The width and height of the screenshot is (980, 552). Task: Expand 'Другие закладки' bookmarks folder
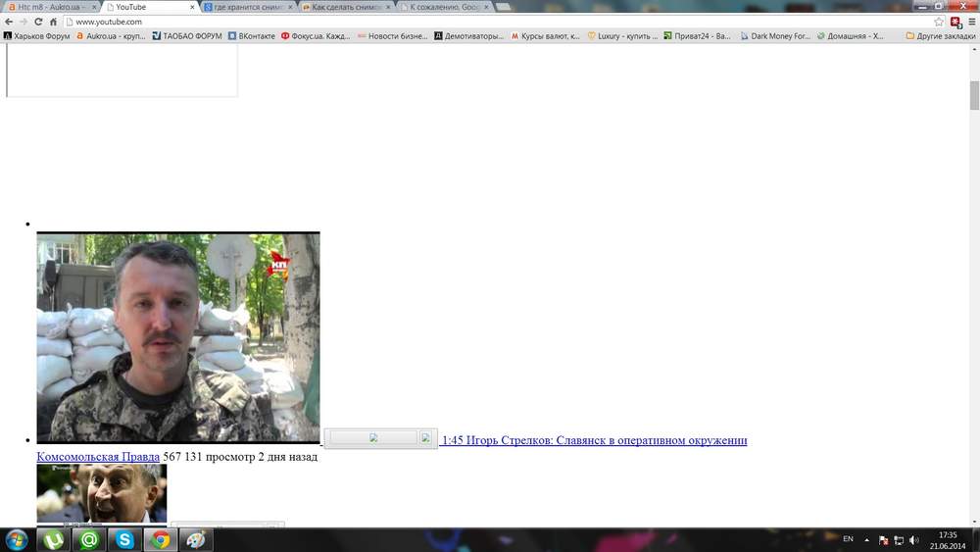pos(941,36)
